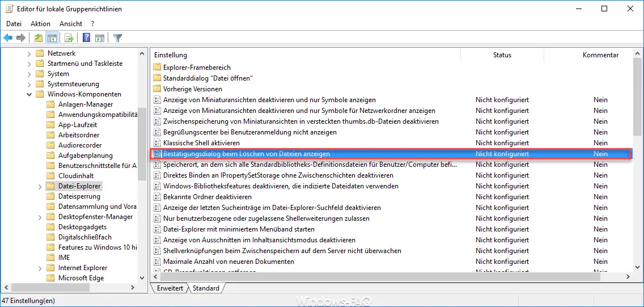
Task: Collapse the Windows-Komponenten tree node
Action: [x=29, y=94]
